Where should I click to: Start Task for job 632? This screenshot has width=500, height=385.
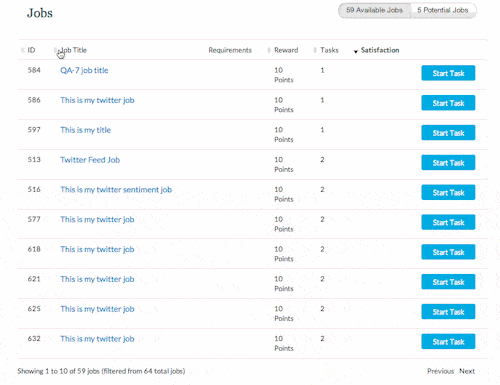pos(448,341)
